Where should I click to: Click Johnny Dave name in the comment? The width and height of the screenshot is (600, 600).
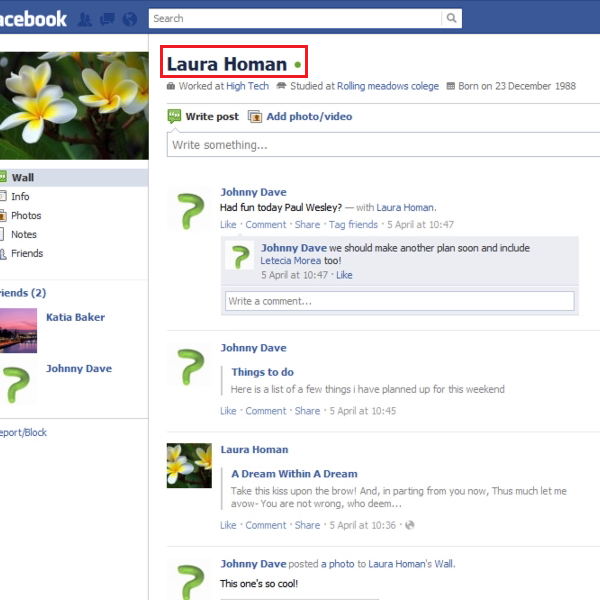point(294,248)
